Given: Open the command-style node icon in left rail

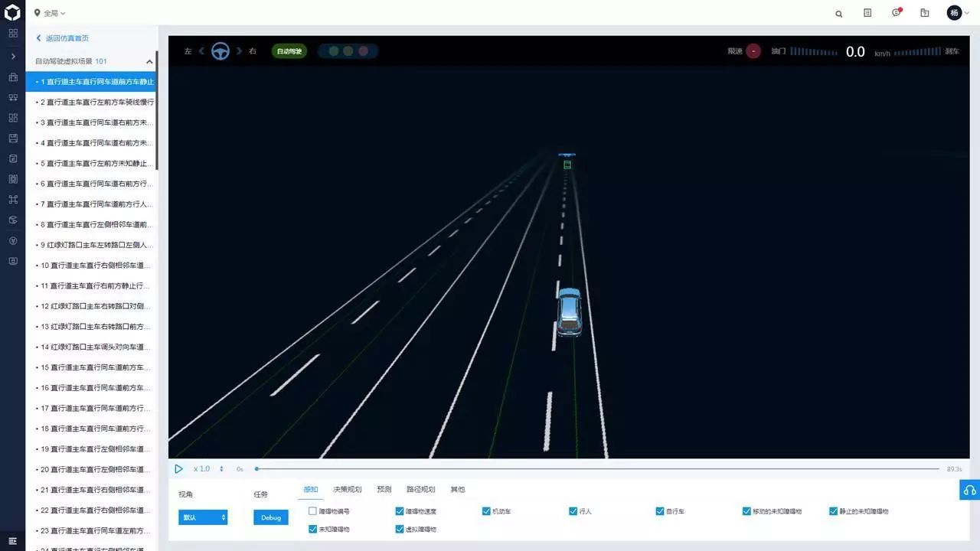Looking at the screenshot, I should pyautogui.click(x=13, y=200).
